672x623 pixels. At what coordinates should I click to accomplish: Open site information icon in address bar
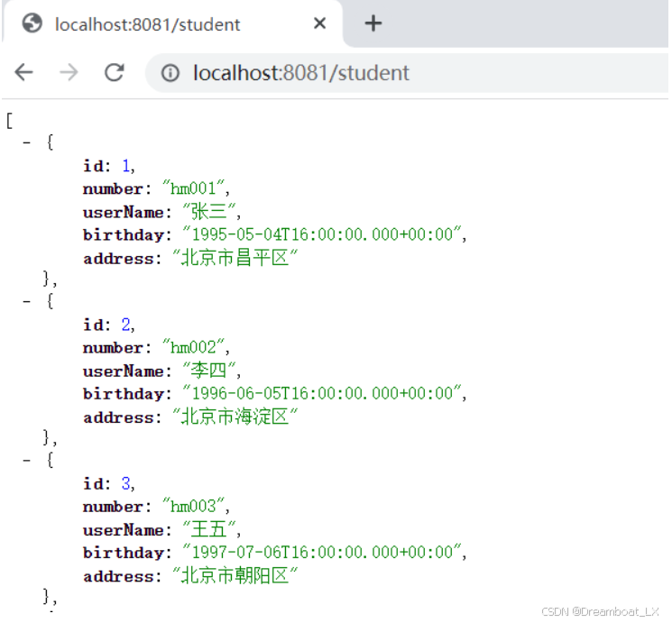point(170,73)
